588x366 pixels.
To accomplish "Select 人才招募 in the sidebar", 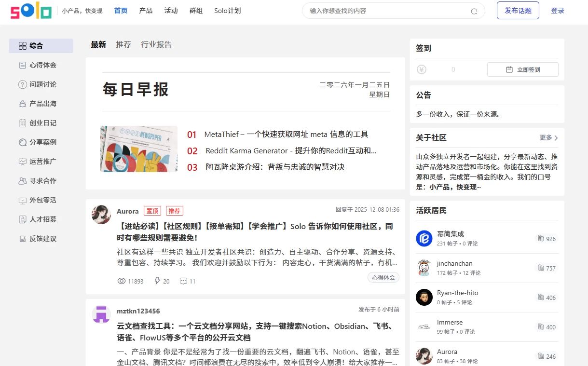I will point(42,219).
